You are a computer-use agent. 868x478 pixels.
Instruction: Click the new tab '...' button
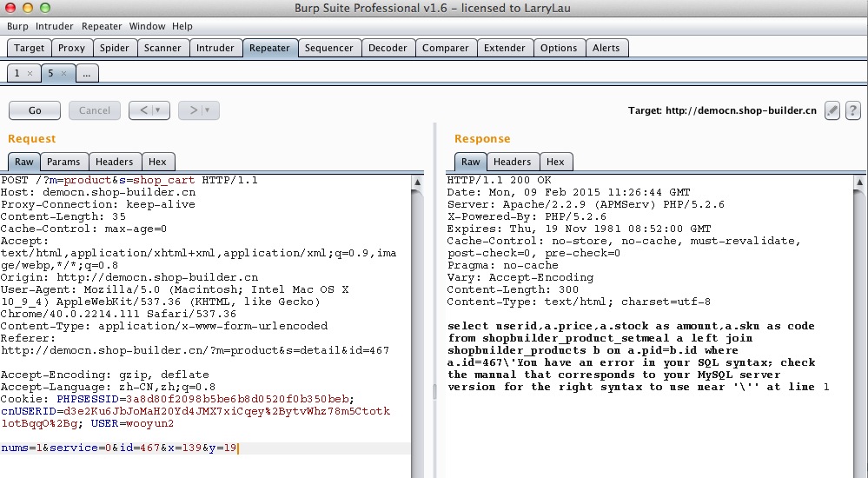(x=87, y=73)
